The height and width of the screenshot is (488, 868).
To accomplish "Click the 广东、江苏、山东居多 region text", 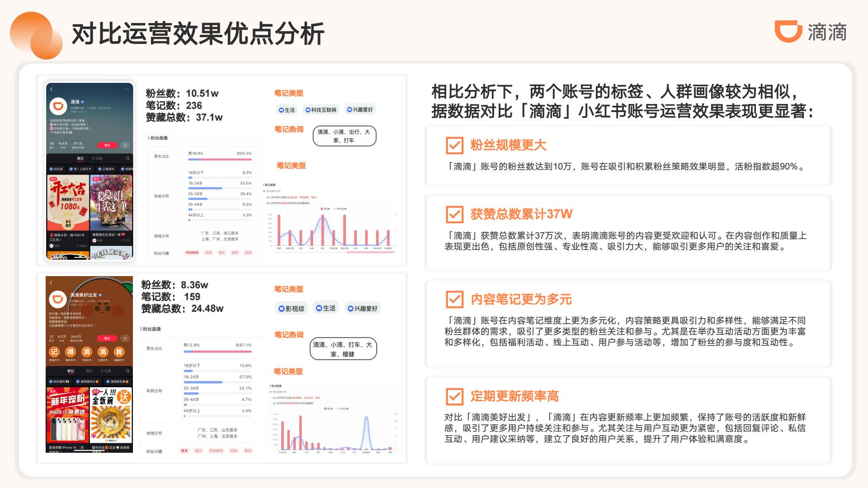I will tap(217, 430).
